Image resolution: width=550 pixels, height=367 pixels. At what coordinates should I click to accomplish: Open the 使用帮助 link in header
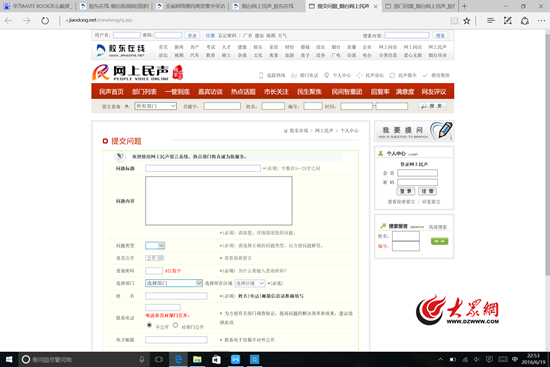pyautogui.click(x=440, y=75)
